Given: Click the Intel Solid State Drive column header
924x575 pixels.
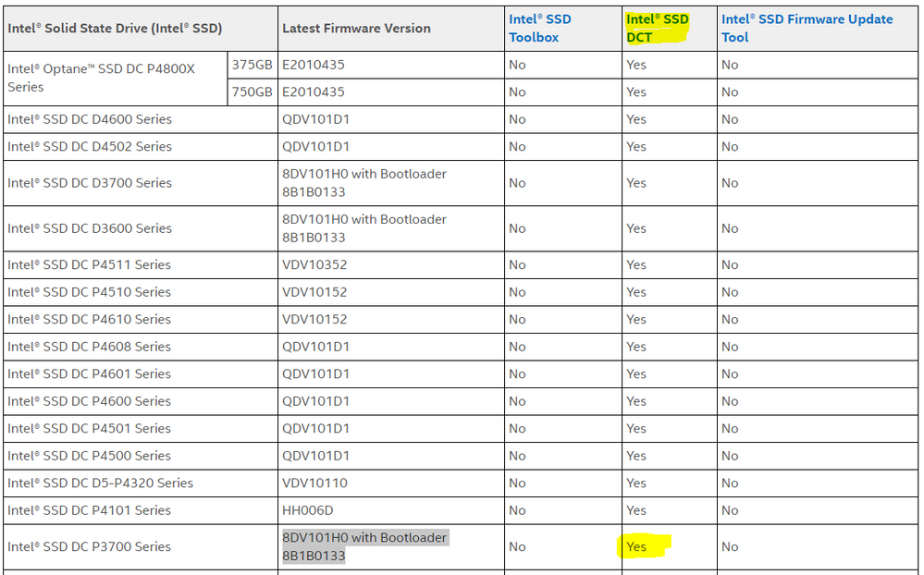Looking at the screenshot, I should [115, 29].
